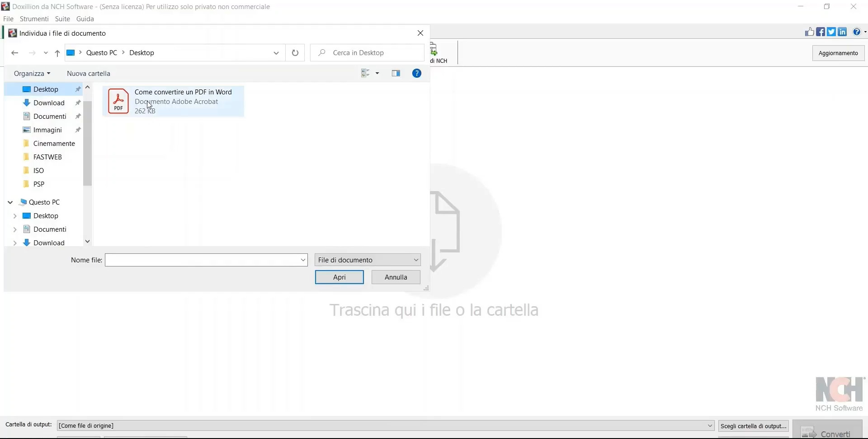
Task: Click the refresh icon in address bar
Action: (x=295, y=52)
